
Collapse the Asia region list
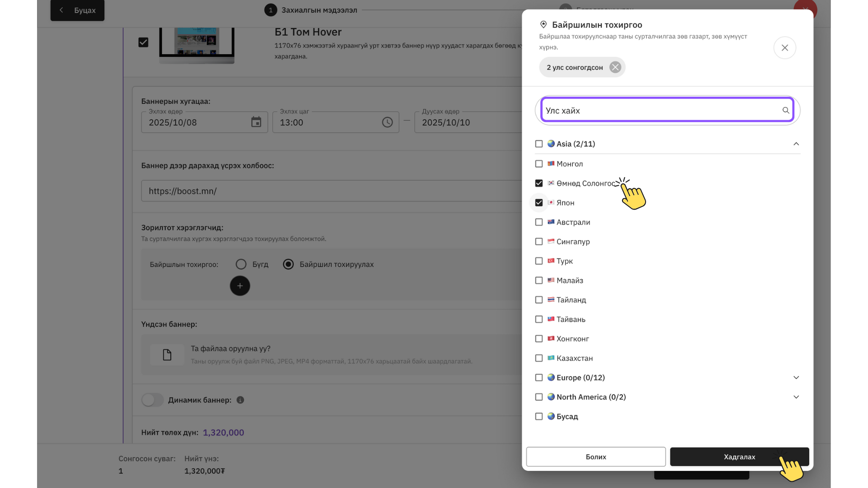(796, 144)
